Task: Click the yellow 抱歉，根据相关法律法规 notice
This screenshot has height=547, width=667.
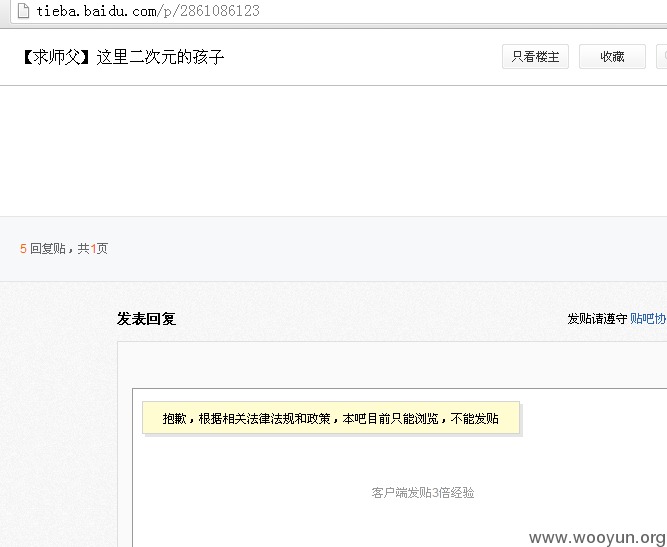Action: (x=331, y=418)
